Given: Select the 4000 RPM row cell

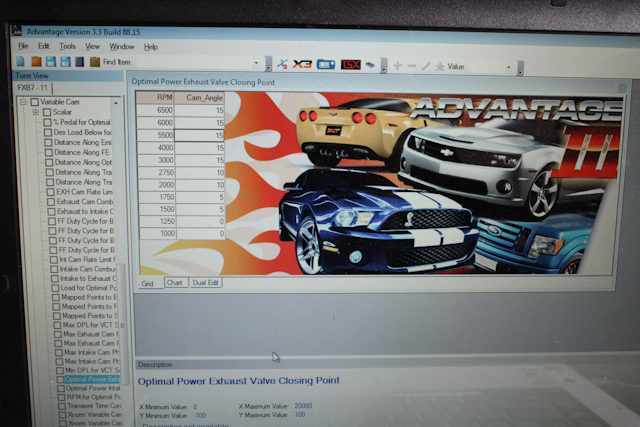Looking at the screenshot, I should [x=156, y=147].
